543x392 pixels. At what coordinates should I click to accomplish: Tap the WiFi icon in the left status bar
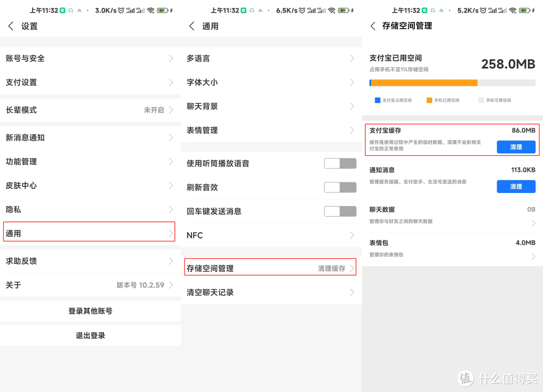pos(151,11)
